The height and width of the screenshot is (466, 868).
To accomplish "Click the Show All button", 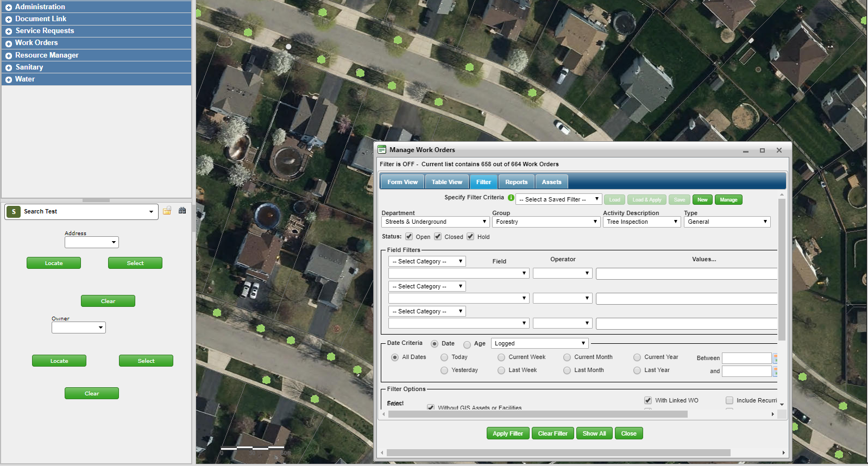I will (594, 433).
